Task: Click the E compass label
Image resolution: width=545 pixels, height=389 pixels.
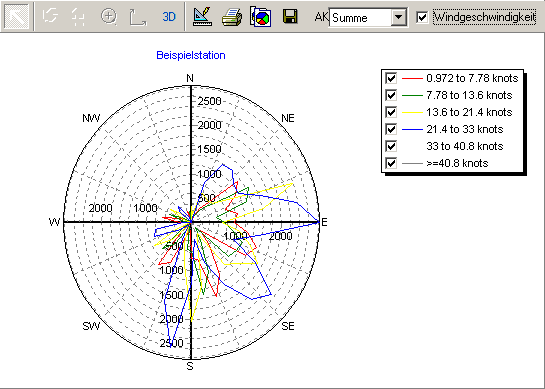Action: click(x=324, y=222)
